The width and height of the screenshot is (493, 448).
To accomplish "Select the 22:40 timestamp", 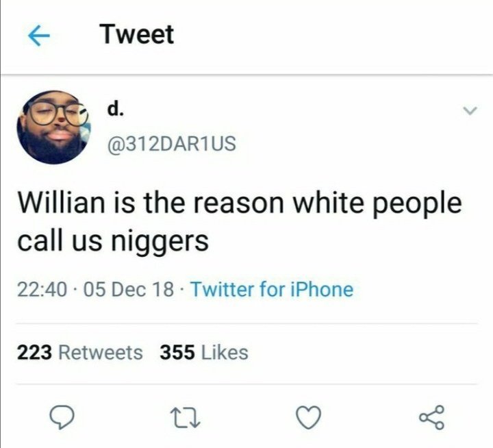I will (42, 290).
